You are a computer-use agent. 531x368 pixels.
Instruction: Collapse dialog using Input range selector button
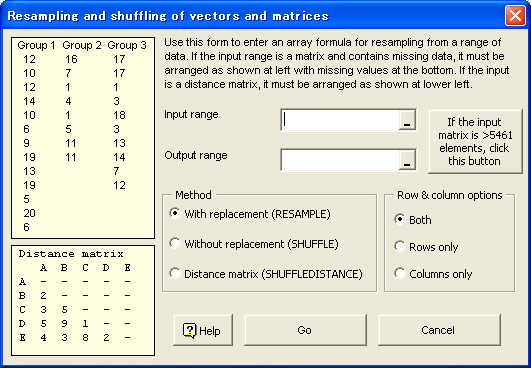[x=407, y=120]
